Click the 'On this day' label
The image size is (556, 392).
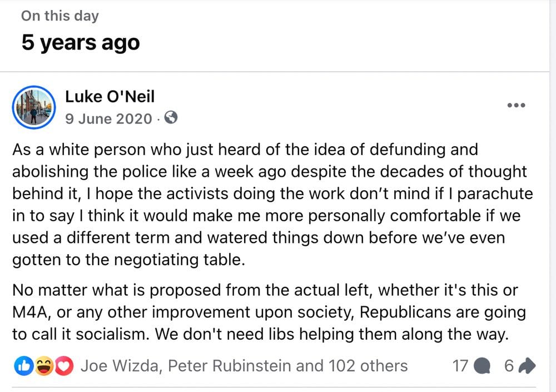60,16
